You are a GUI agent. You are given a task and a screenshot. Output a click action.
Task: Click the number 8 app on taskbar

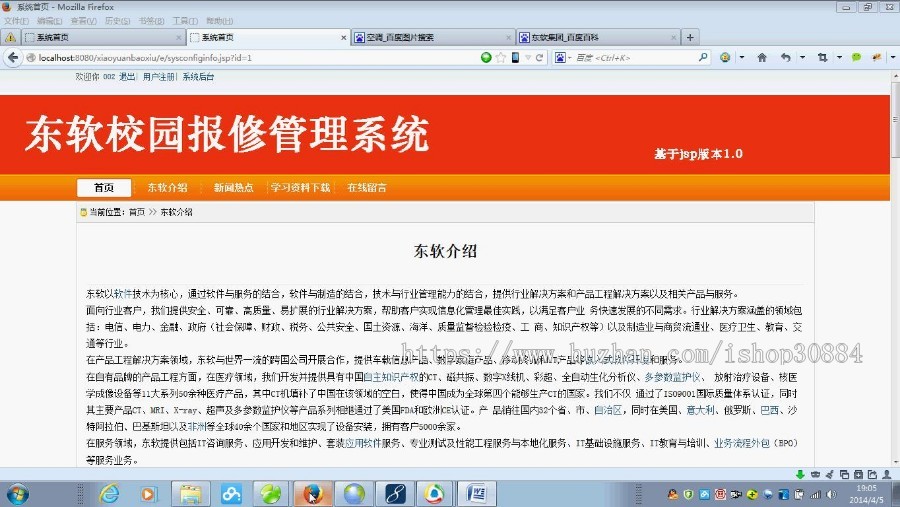(x=395, y=494)
